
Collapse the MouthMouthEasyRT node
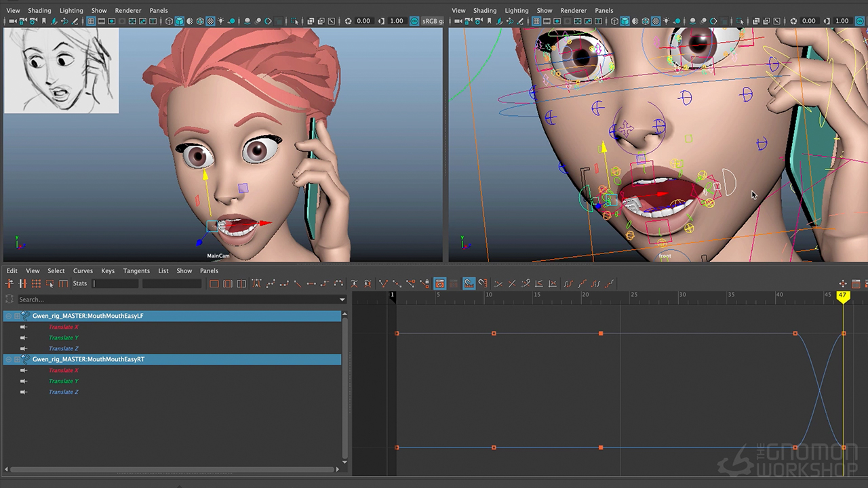click(9, 359)
